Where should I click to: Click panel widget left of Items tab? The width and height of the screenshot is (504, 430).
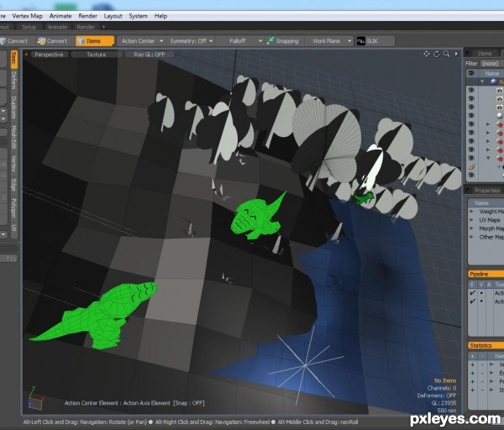[x=468, y=54]
